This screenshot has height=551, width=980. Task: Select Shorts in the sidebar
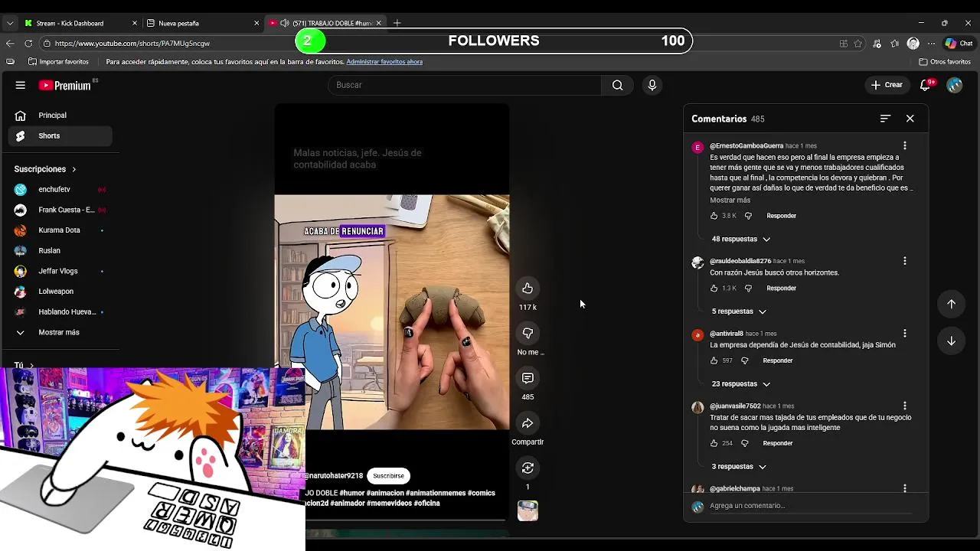pyautogui.click(x=60, y=136)
